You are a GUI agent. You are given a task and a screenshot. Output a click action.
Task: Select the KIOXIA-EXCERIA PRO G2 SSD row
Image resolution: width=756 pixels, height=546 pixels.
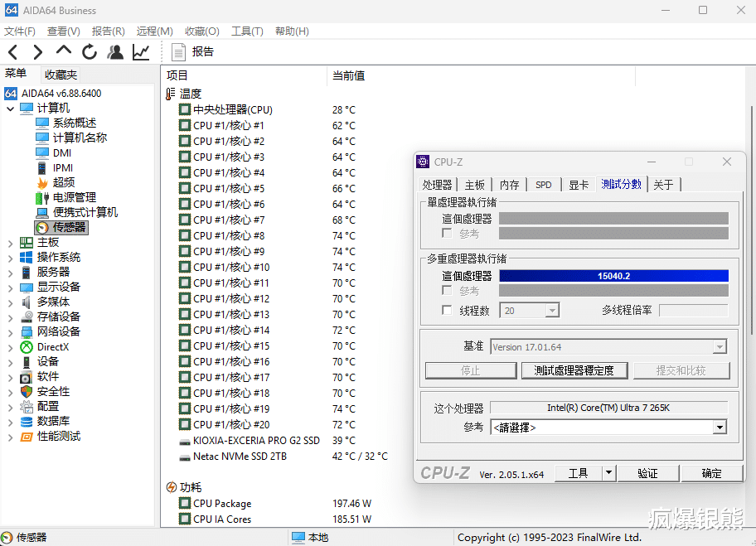point(267,441)
